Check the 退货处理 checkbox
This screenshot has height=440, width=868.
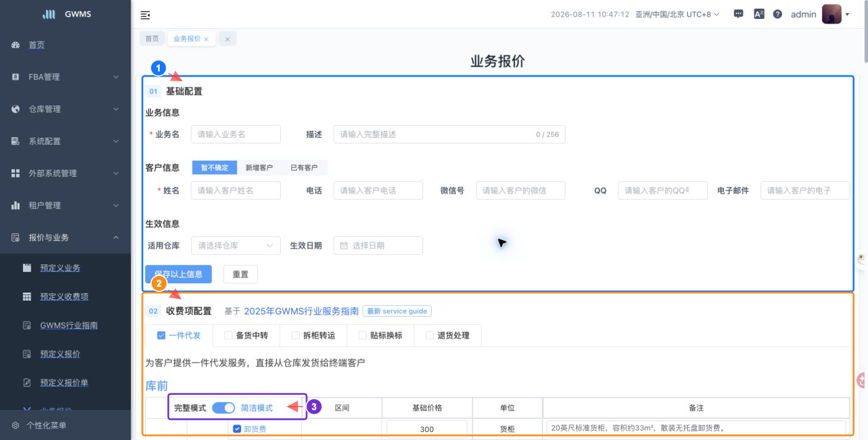pos(430,335)
